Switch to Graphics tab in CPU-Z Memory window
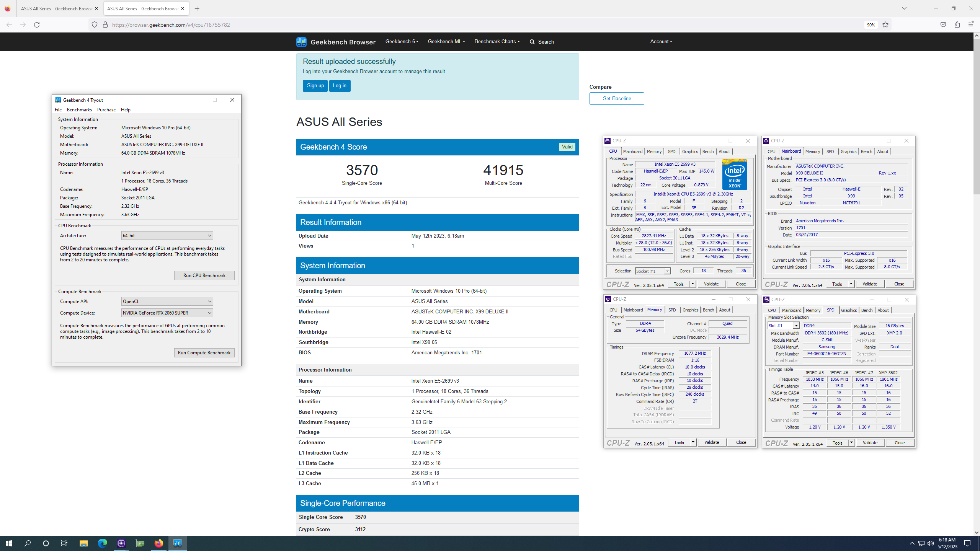 click(690, 310)
